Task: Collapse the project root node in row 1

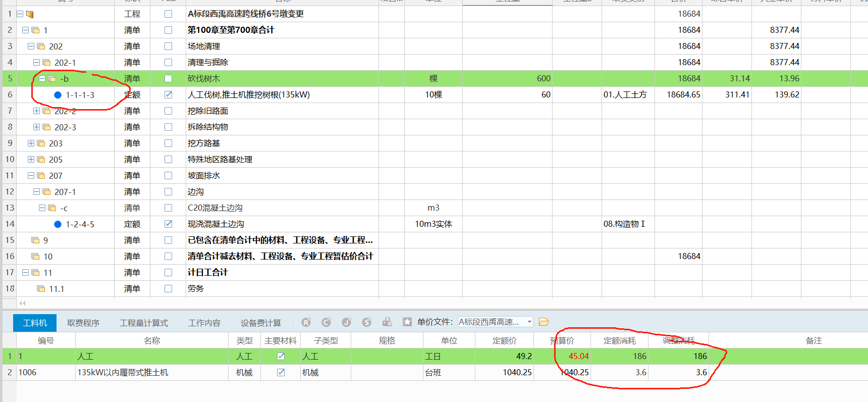Action: pos(20,14)
